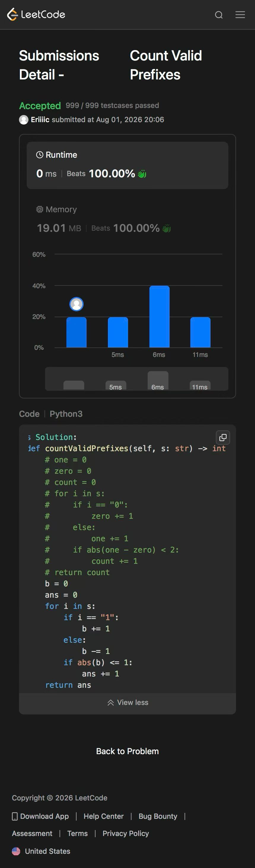
Task: Click the LeetCode logo icon
Action: point(12,15)
